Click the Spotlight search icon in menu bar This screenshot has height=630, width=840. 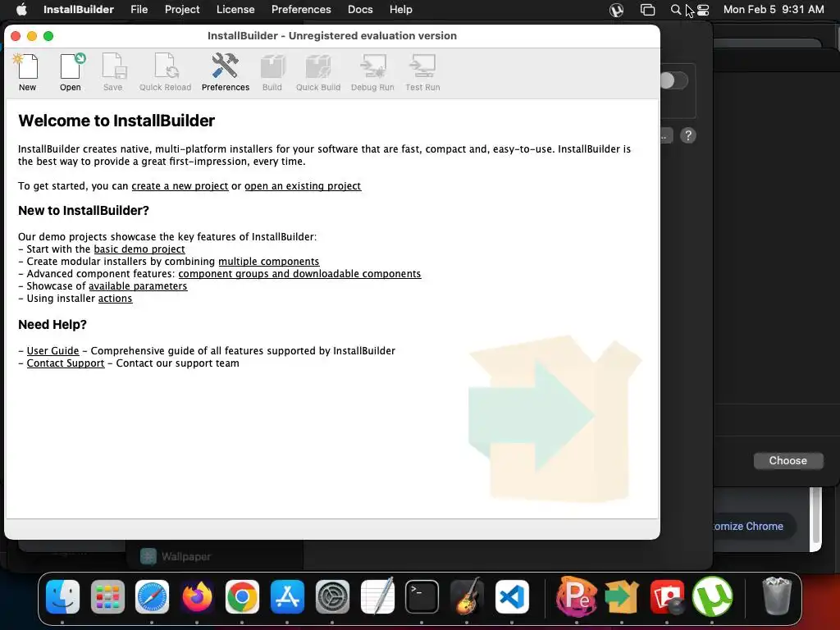pos(676,10)
